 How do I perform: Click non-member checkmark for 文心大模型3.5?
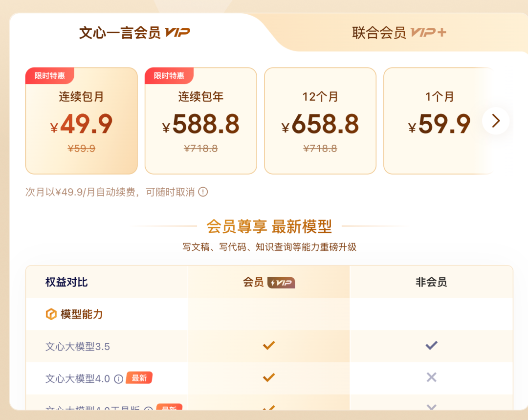click(431, 346)
